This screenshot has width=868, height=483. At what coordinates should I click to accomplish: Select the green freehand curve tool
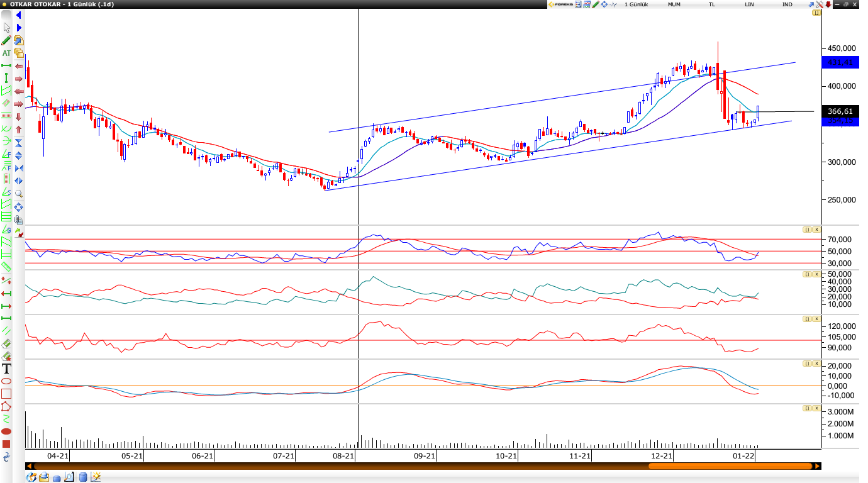click(x=6, y=419)
